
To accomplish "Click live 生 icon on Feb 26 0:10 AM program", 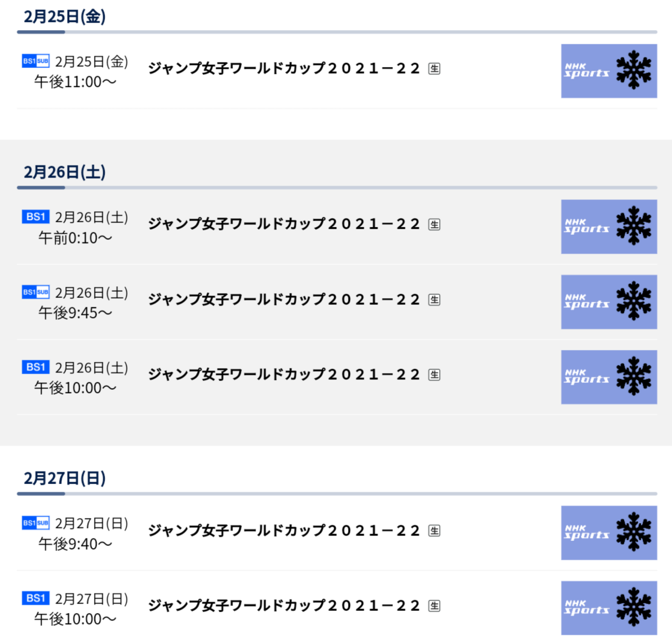I will (434, 224).
